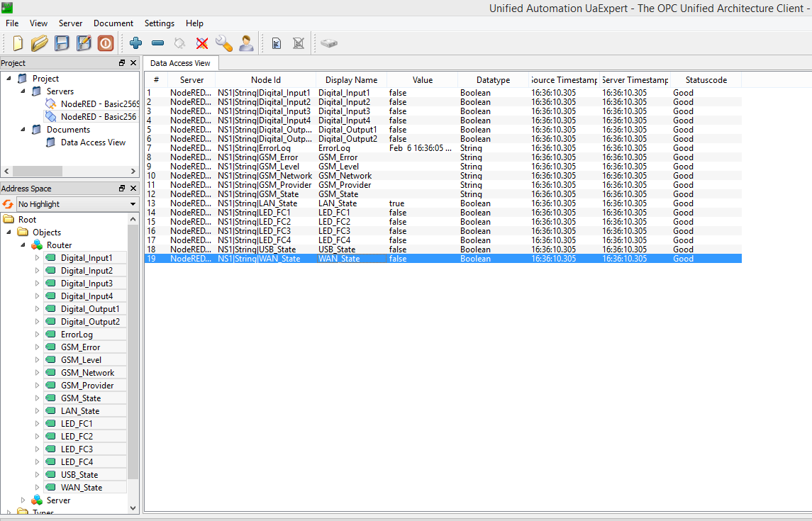
Task: Click the change user person icon
Action: point(247,43)
